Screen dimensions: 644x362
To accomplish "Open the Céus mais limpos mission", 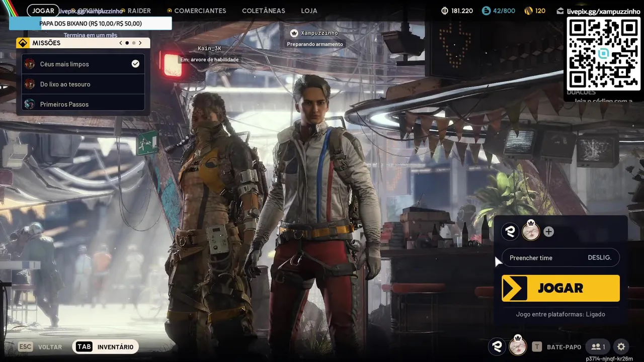I will (x=83, y=64).
